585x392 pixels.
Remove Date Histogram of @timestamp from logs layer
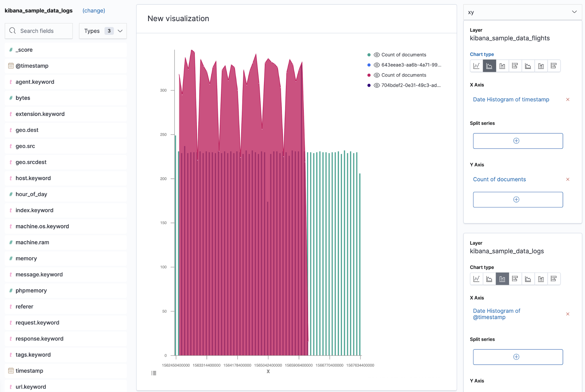click(x=568, y=314)
